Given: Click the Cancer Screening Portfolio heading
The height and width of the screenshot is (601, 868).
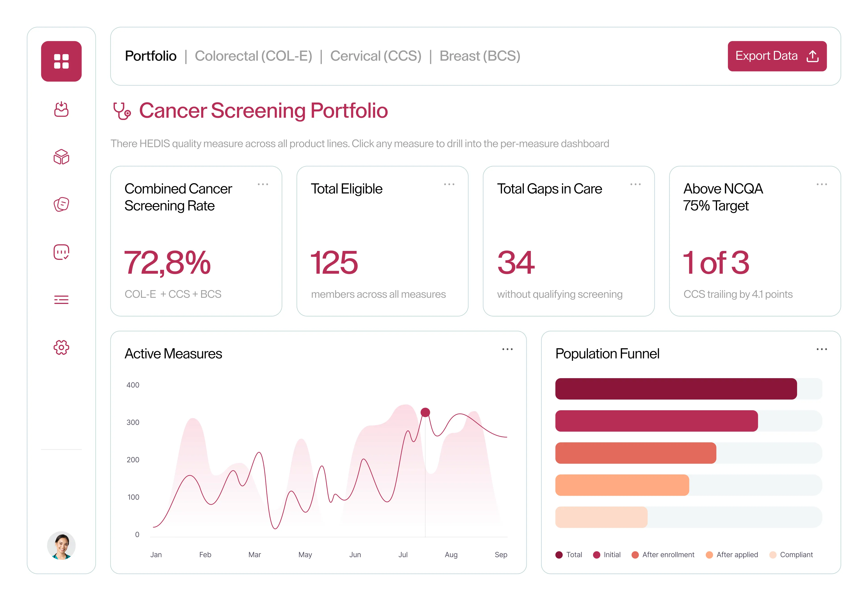Looking at the screenshot, I should (263, 111).
